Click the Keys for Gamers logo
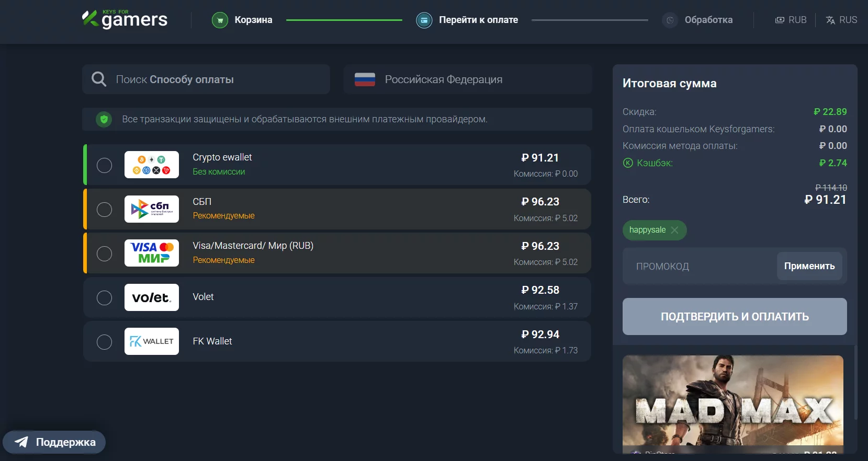Image resolution: width=868 pixels, height=461 pixels. click(125, 19)
